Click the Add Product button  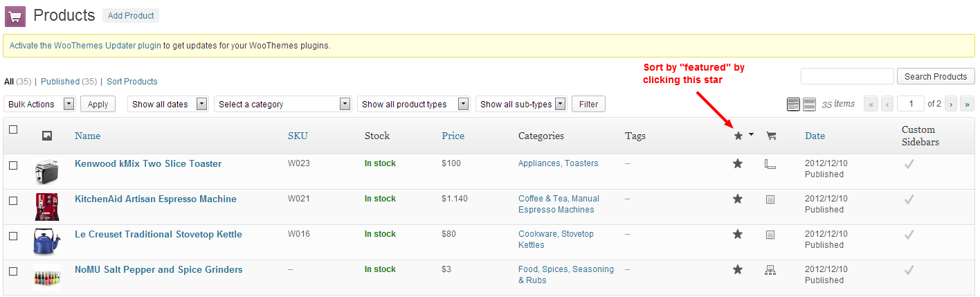[x=130, y=15]
